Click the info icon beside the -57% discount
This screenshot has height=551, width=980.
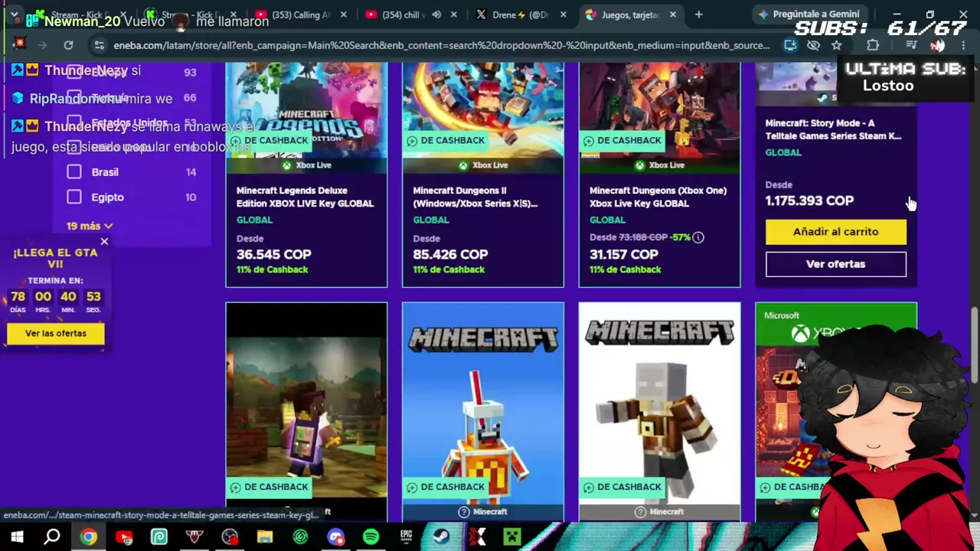click(x=698, y=237)
